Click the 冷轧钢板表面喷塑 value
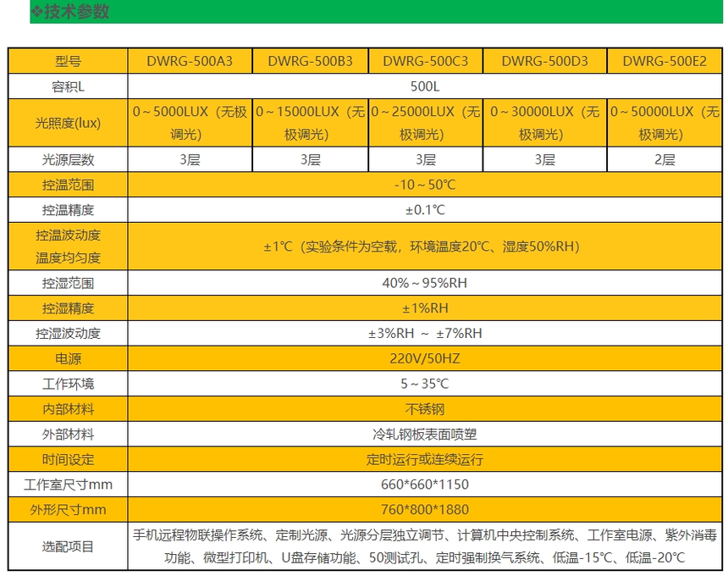This screenshot has height=576, width=728. click(425, 434)
